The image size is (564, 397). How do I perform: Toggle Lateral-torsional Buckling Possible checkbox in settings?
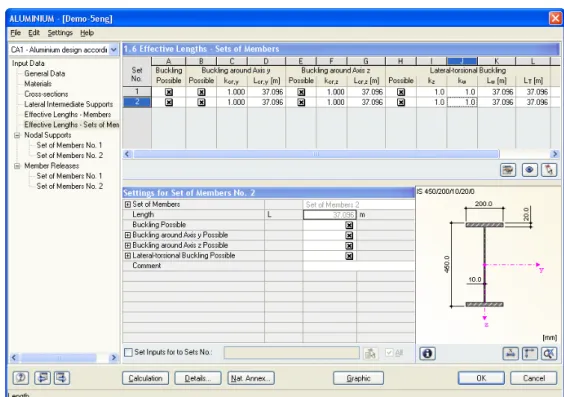(x=349, y=256)
